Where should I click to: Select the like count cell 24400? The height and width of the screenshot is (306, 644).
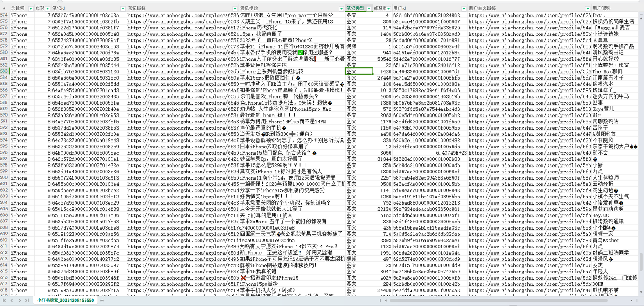click(x=382, y=290)
